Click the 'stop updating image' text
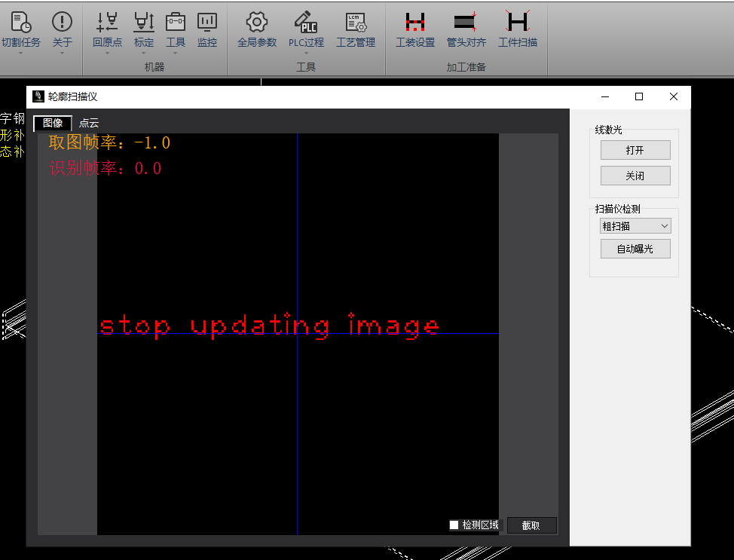 click(x=270, y=325)
